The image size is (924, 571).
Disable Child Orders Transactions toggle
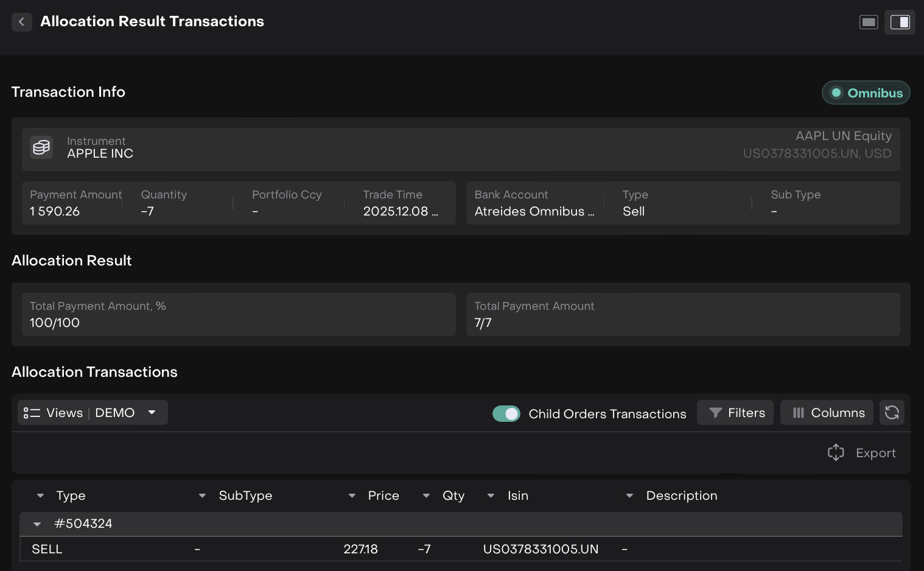click(506, 414)
